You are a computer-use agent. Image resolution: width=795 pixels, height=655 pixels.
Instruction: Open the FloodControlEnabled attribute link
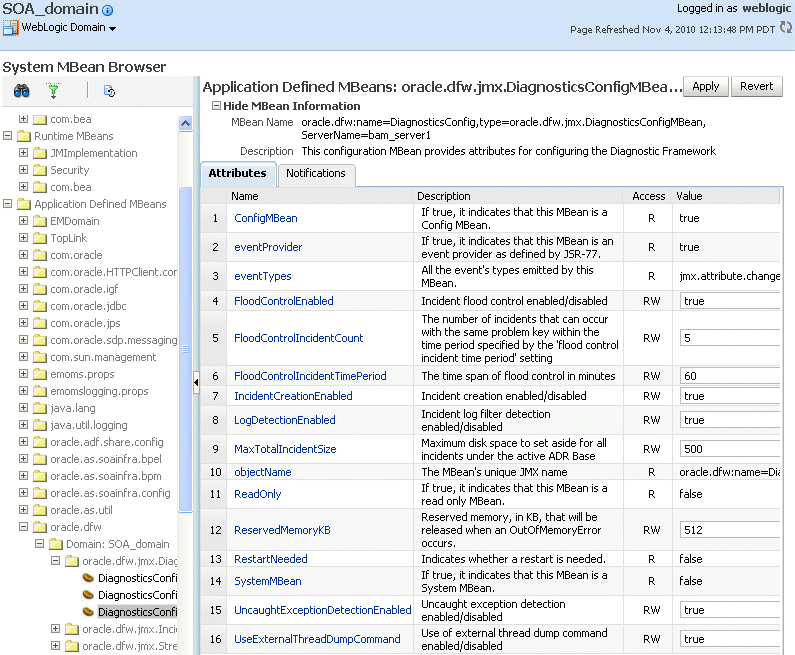coord(283,301)
